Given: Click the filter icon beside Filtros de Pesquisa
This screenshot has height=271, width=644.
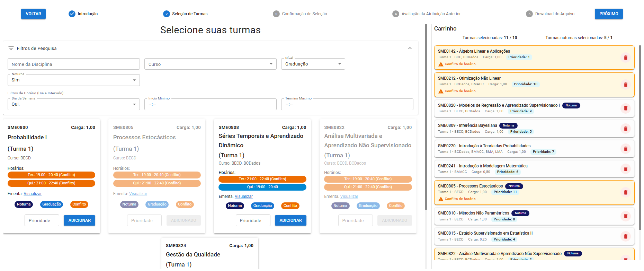Looking at the screenshot, I should [x=11, y=48].
